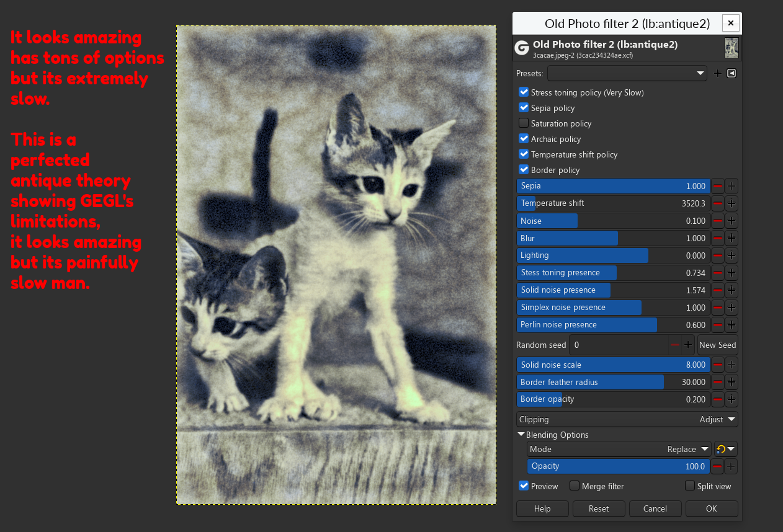Decrease Solid noise scale with minus button
Screen dimensions: 783x532
(x=717, y=365)
